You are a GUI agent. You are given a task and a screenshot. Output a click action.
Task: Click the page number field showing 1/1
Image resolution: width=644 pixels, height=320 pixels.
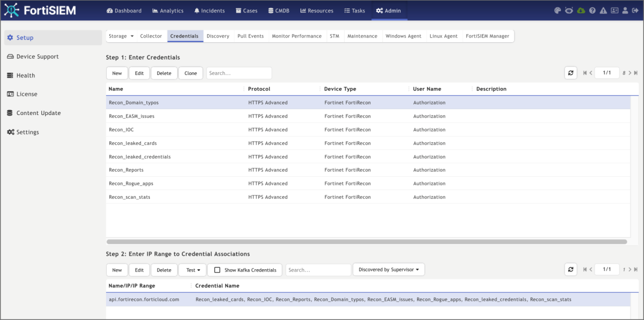(x=607, y=72)
